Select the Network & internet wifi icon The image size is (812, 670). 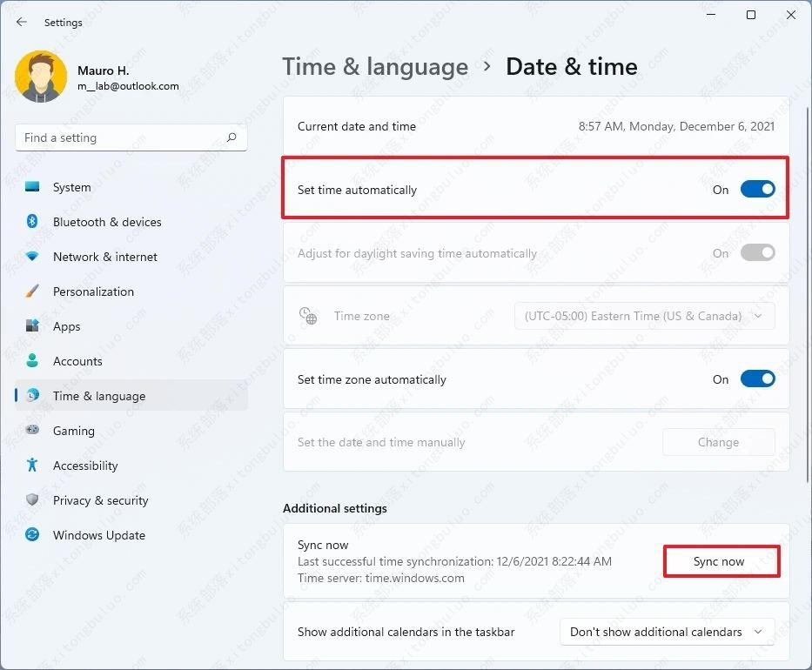32,257
